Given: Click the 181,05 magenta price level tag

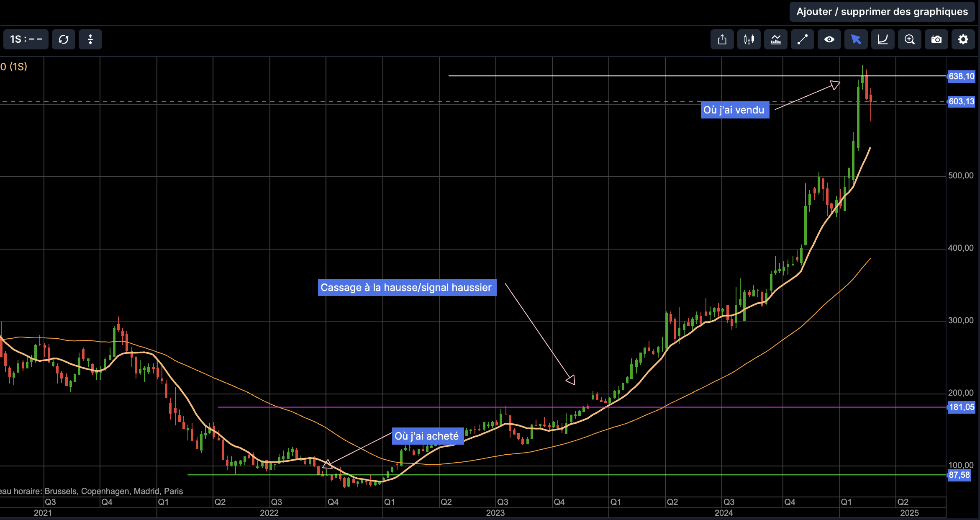Looking at the screenshot, I should pyautogui.click(x=961, y=407).
